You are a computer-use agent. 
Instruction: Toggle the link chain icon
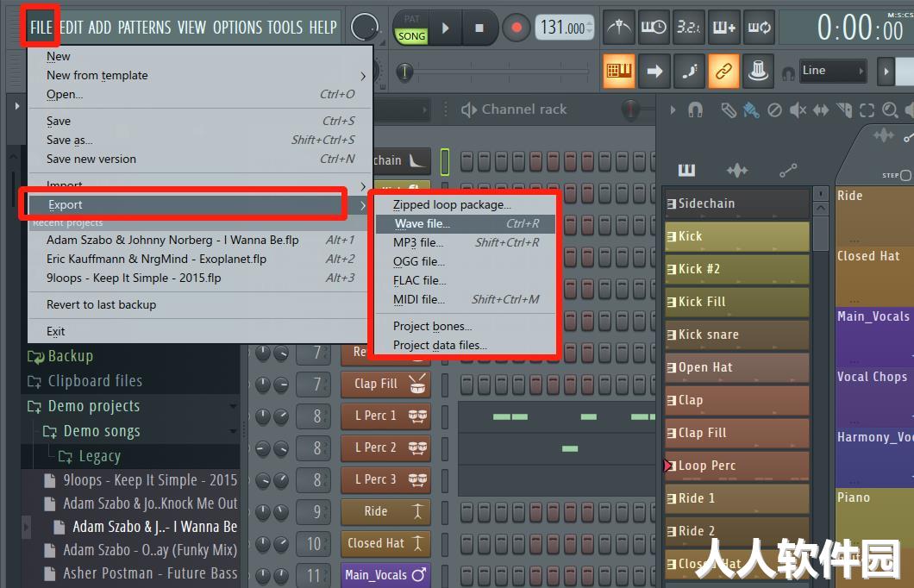point(723,71)
